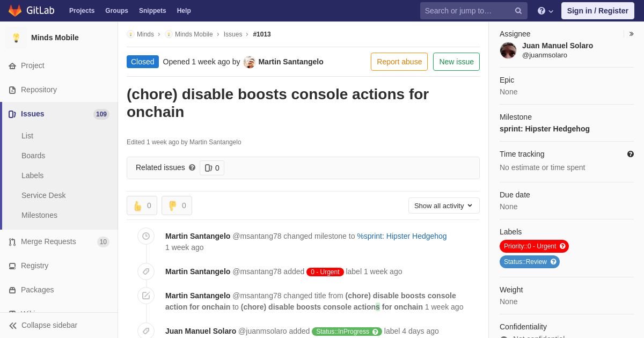This screenshot has height=338, width=644.
Task: Give thumbs up reaction
Action: tap(142, 205)
